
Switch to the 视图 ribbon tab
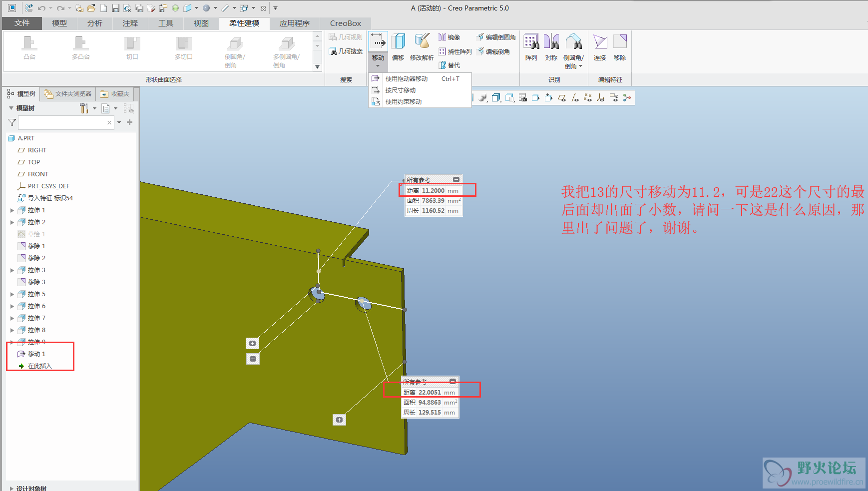[x=201, y=23]
